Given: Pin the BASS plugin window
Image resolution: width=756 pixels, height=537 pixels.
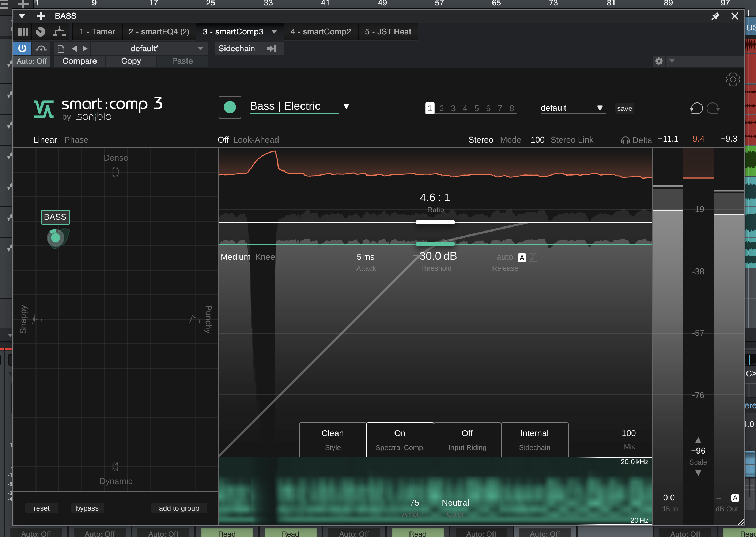Looking at the screenshot, I should tap(715, 16).
